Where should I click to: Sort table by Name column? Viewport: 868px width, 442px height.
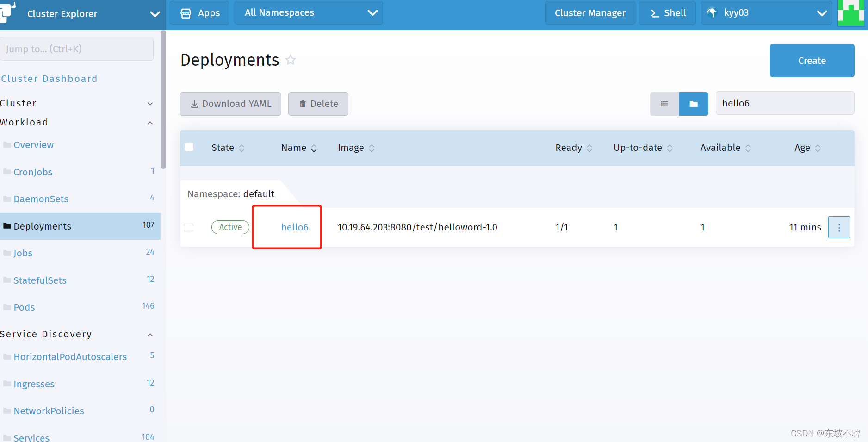tap(299, 148)
